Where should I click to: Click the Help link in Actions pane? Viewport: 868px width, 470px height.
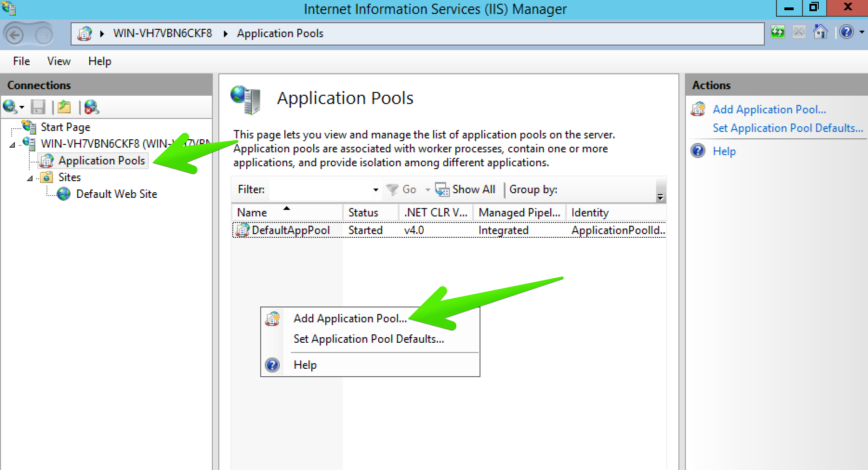click(x=724, y=151)
